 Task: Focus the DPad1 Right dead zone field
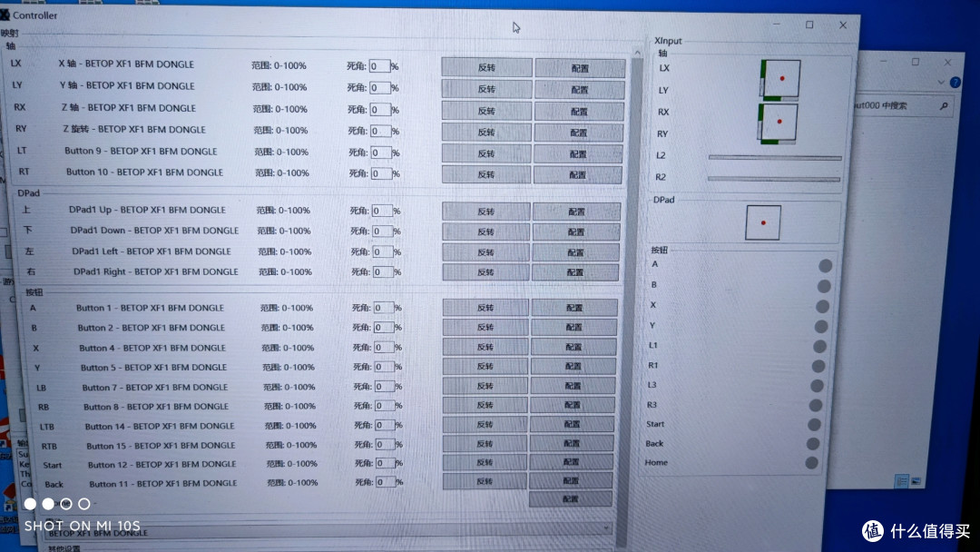coord(383,272)
